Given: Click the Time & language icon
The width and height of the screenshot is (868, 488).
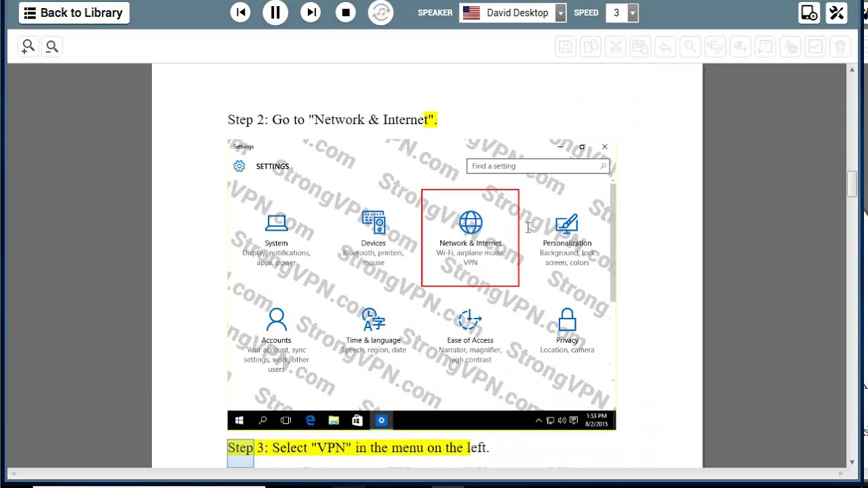Looking at the screenshot, I should pos(373,319).
